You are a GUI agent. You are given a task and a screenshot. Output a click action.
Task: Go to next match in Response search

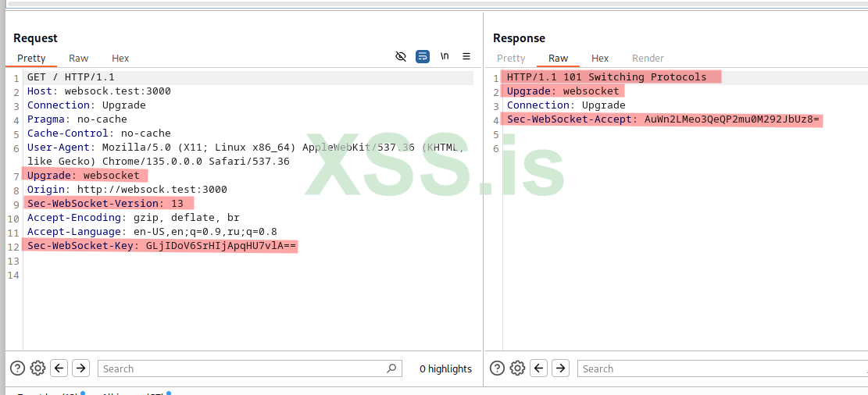(561, 368)
